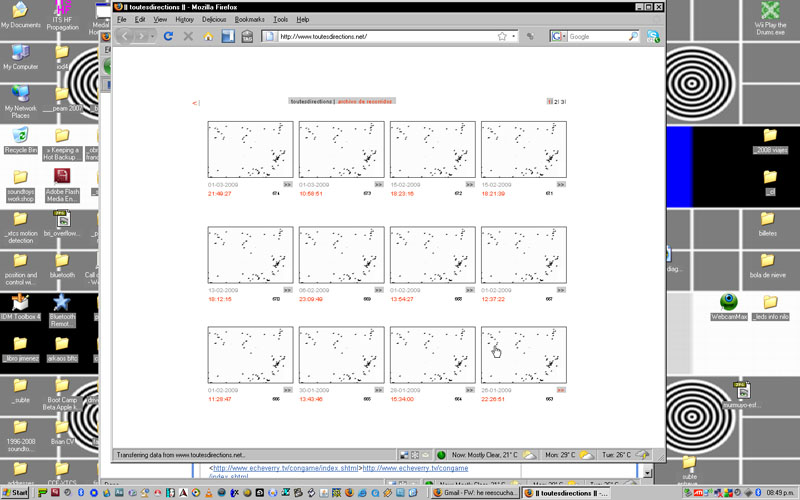Viewport: 800px width, 500px height.
Task: Click the stop loading X icon
Action: 188,36
